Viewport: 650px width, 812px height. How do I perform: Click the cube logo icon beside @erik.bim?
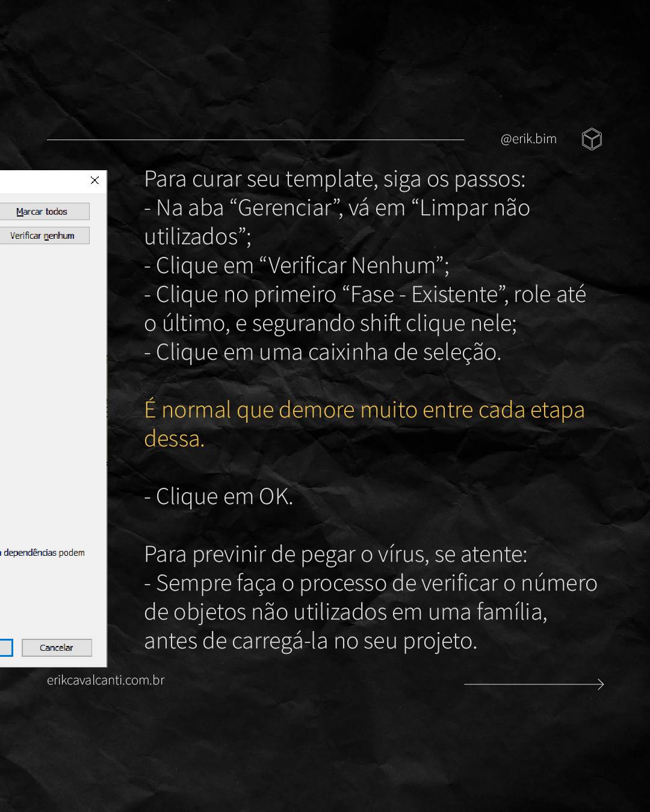pos(592,140)
